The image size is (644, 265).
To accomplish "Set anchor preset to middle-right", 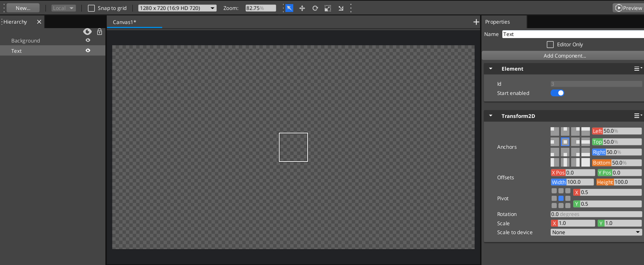I will click(575, 142).
